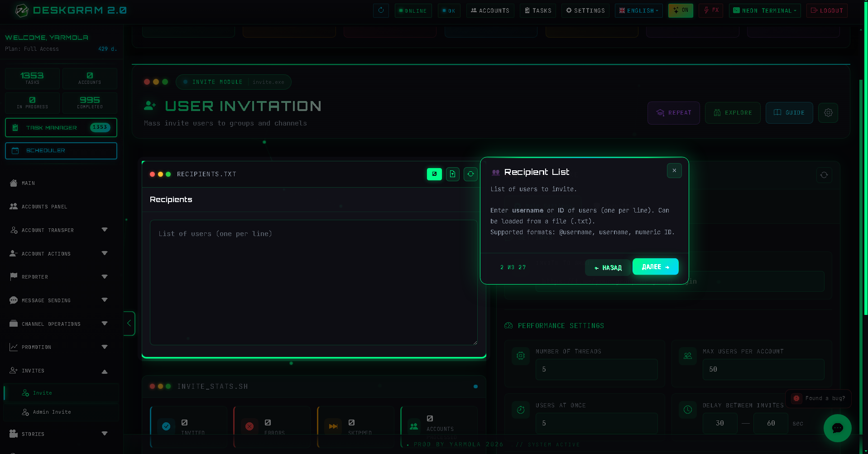Click the refresh icon in top bar
Viewport: 868px width, 454px height.
pyautogui.click(x=381, y=10)
